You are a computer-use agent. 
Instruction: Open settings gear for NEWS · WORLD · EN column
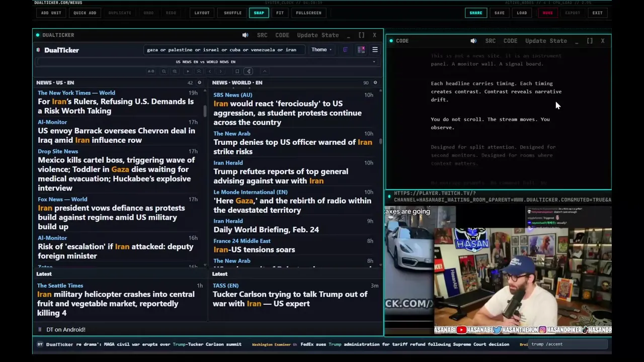click(375, 82)
